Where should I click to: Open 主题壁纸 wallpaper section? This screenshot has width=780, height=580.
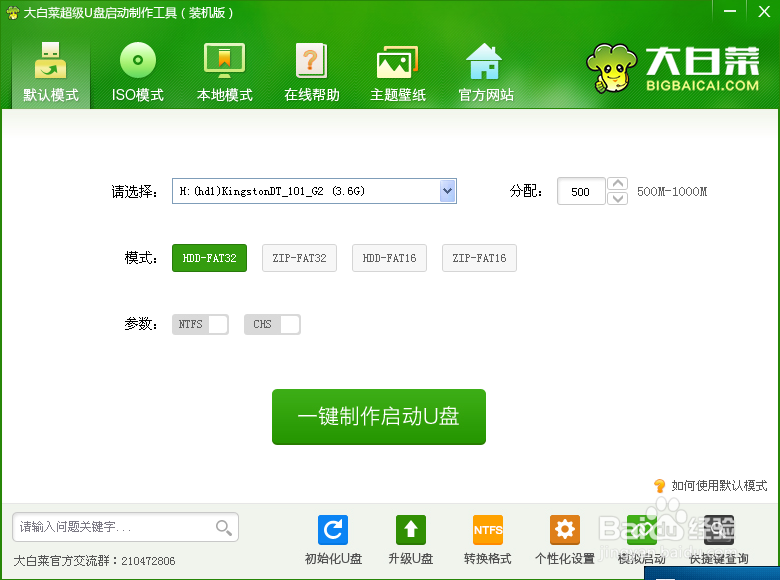(x=397, y=72)
